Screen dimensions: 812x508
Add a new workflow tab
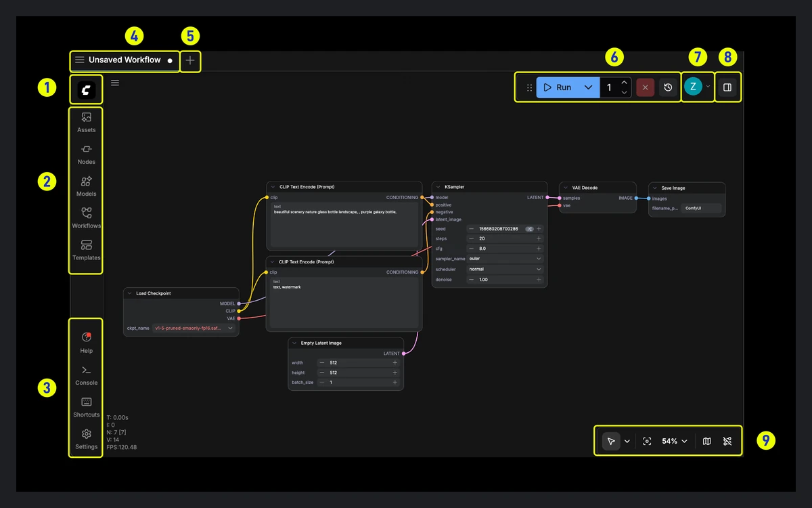coord(190,60)
